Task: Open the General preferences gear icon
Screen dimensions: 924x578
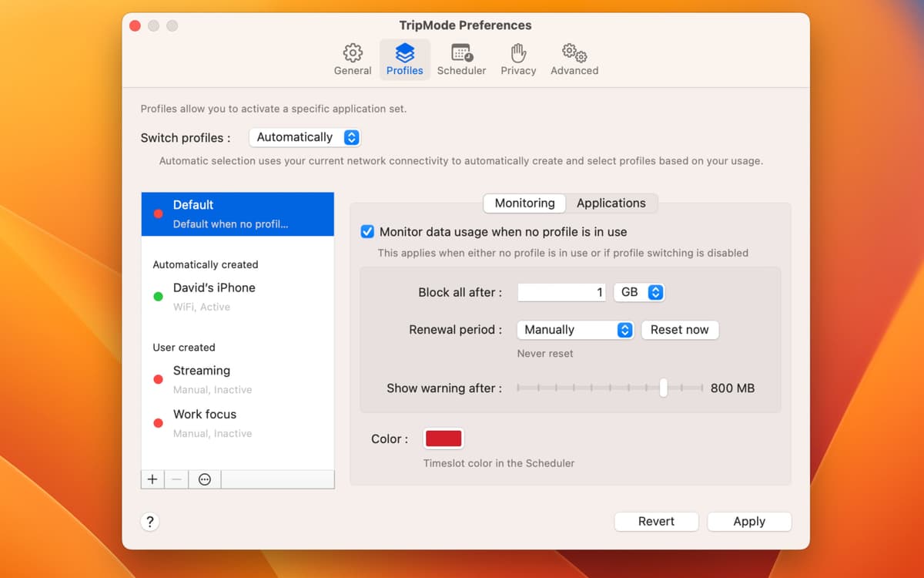Action: coord(353,53)
